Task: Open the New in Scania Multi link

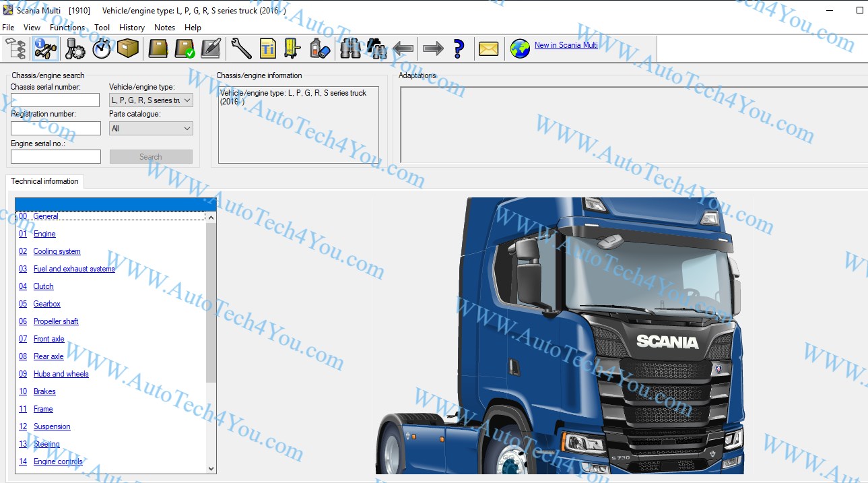Action: (566, 45)
